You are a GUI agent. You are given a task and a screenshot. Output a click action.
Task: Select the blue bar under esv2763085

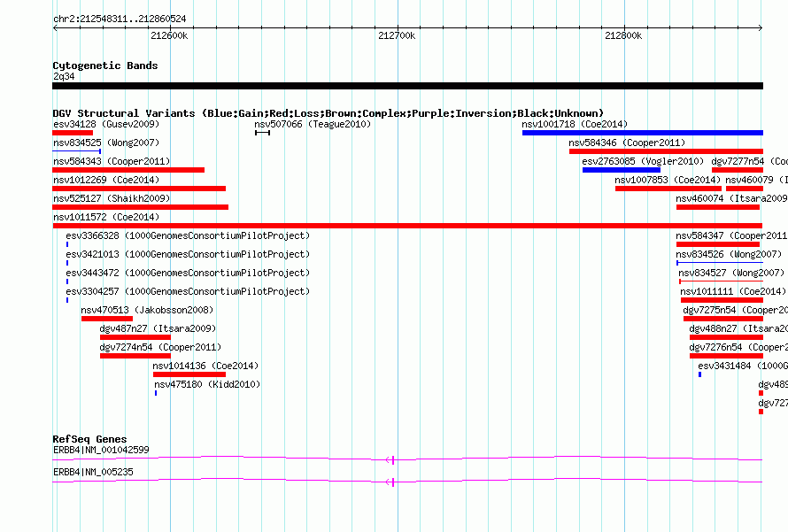[x=622, y=170]
